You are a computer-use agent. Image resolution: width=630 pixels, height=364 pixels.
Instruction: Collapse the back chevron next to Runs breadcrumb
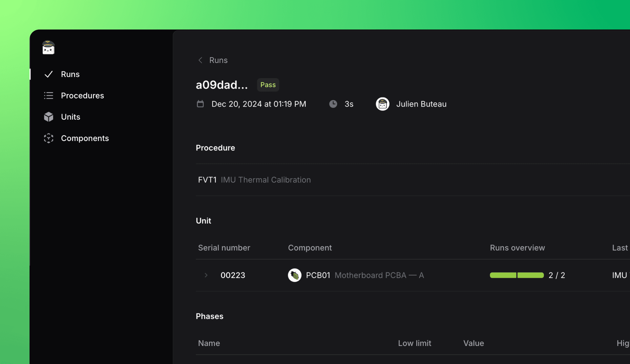[200, 60]
